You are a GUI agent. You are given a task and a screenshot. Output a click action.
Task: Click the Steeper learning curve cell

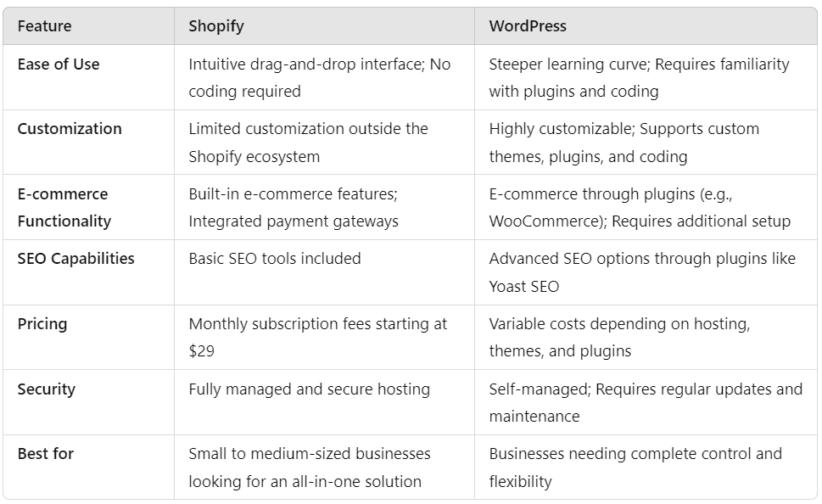(x=639, y=77)
